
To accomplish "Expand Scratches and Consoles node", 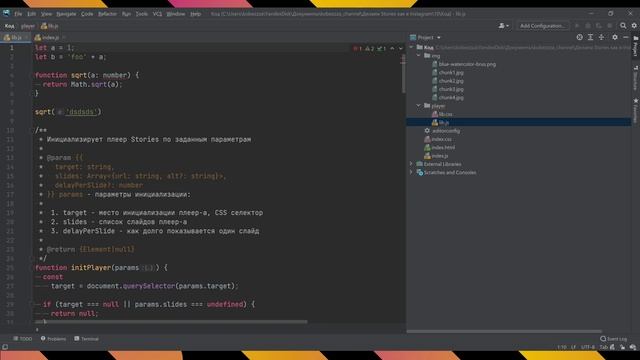I will (411, 172).
